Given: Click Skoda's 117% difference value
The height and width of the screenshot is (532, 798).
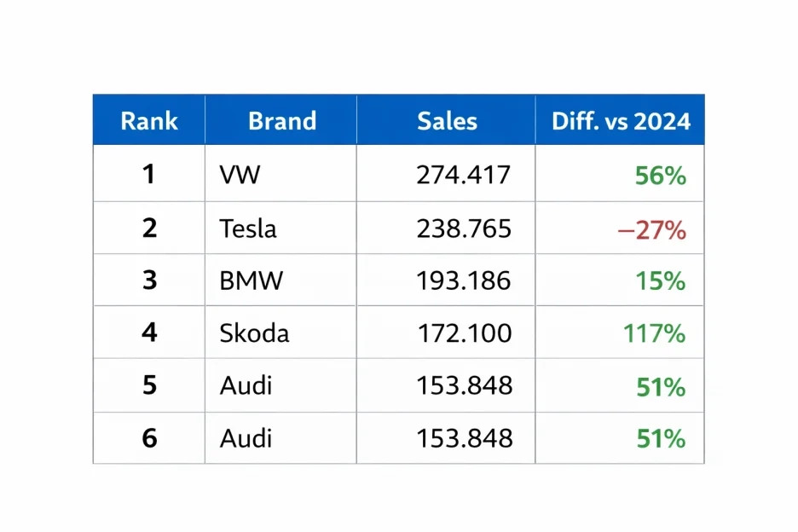Looking at the screenshot, I should pos(655,332).
